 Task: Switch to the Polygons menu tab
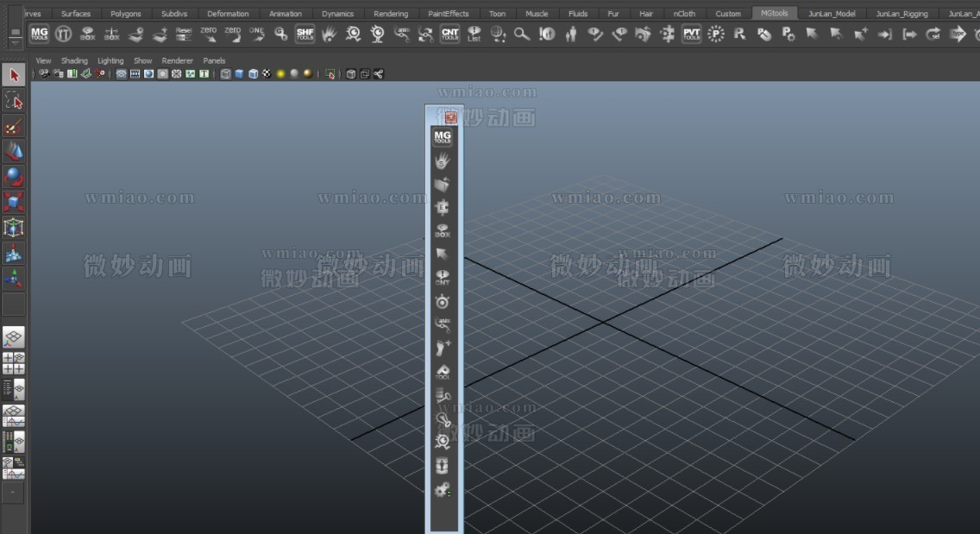(x=126, y=13)
